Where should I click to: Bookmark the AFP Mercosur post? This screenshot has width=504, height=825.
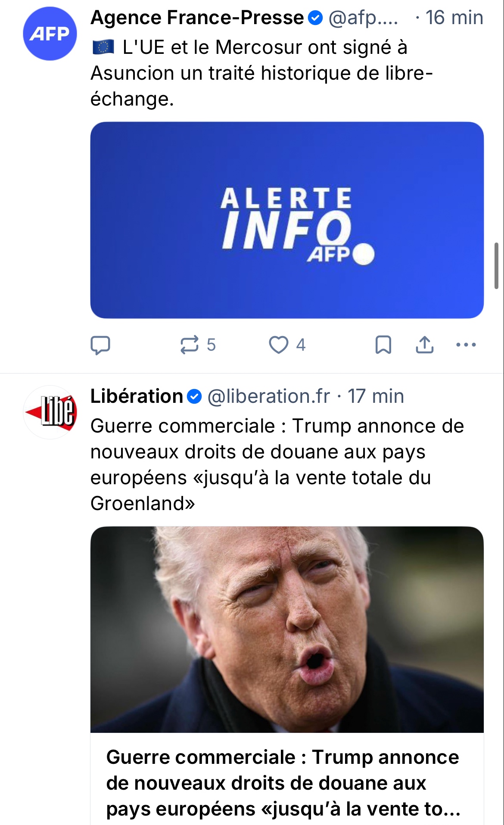pyautogui.click(x=383, y=345)
